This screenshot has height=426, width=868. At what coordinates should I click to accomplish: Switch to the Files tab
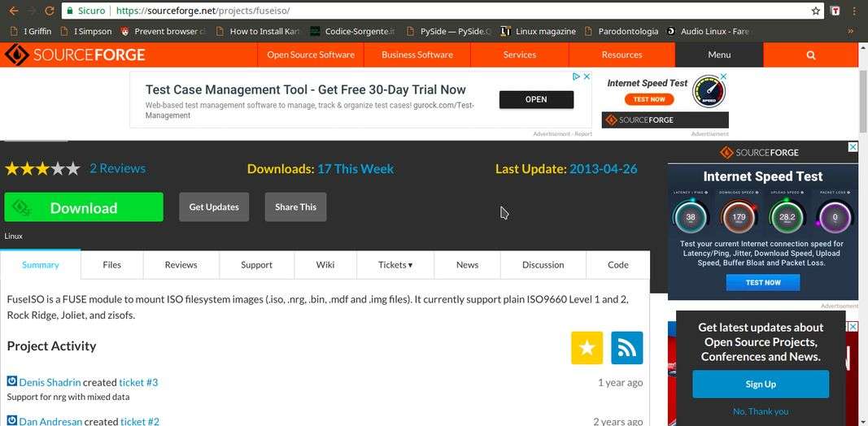[111, 264]
